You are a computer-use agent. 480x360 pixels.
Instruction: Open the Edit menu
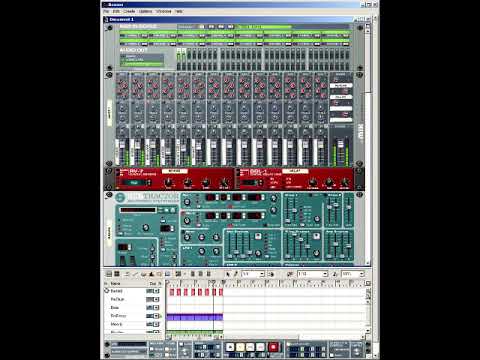116,11
